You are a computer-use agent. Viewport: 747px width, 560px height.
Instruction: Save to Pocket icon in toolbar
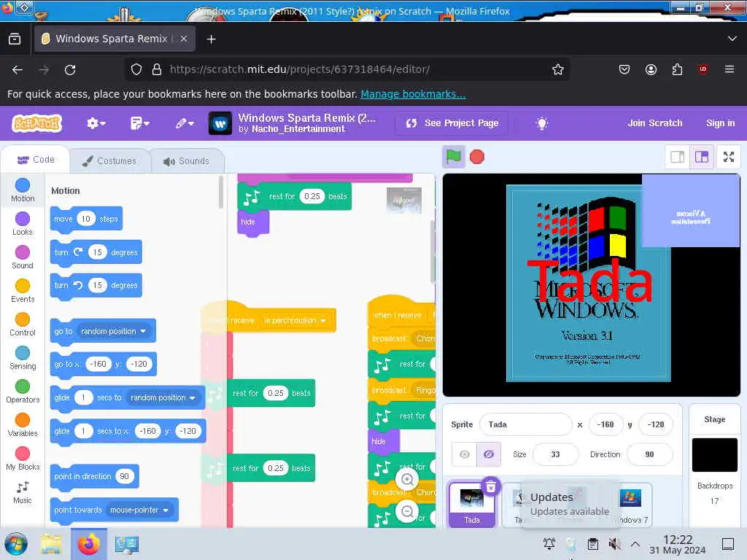624,69
